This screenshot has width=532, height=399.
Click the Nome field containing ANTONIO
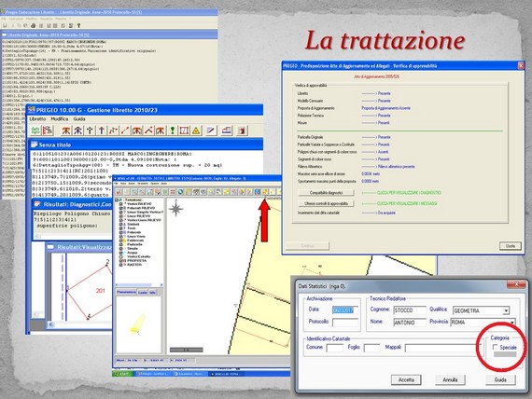410,323
